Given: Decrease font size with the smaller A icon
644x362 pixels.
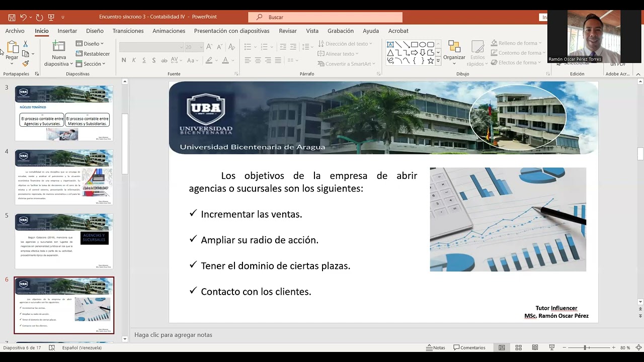Looking at the screenshot, I should [219, 47].
